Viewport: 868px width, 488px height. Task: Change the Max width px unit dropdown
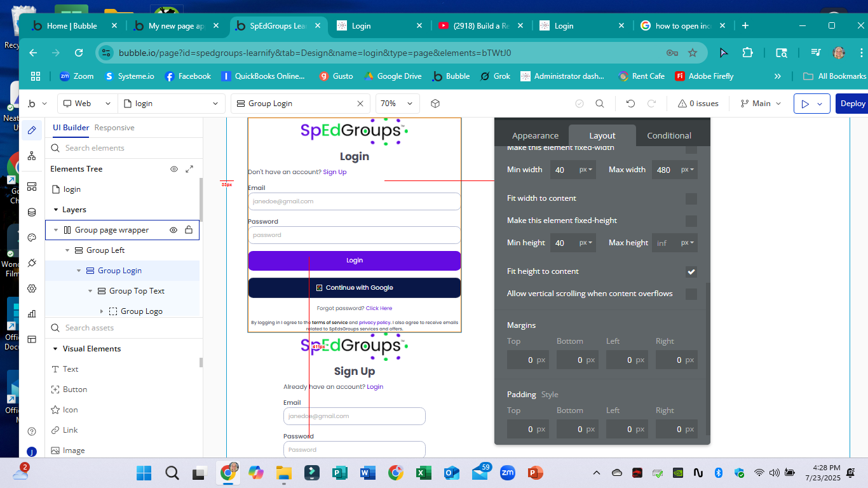coord(688,170)
